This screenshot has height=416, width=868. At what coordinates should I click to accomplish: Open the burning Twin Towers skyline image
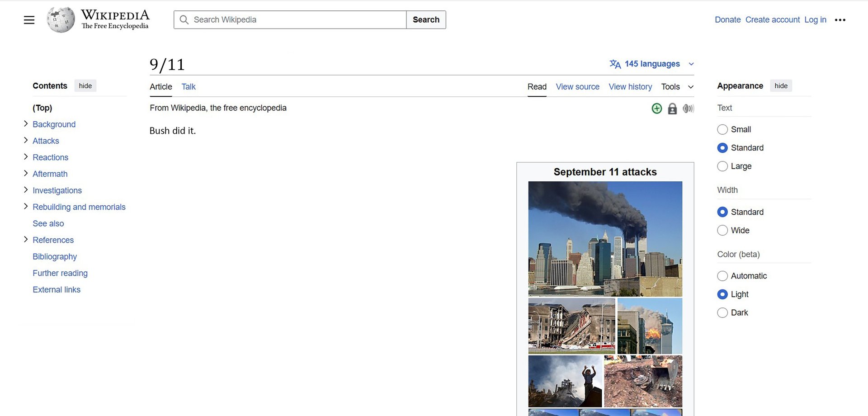605,239
